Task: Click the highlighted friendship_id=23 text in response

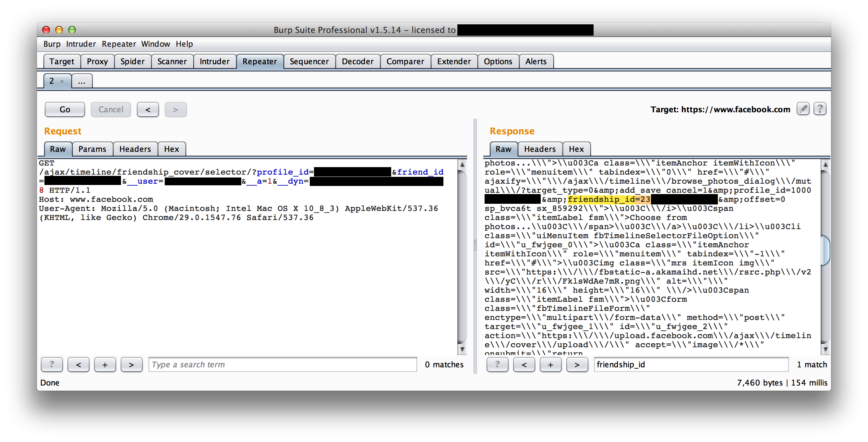Action: click(609, 199)
